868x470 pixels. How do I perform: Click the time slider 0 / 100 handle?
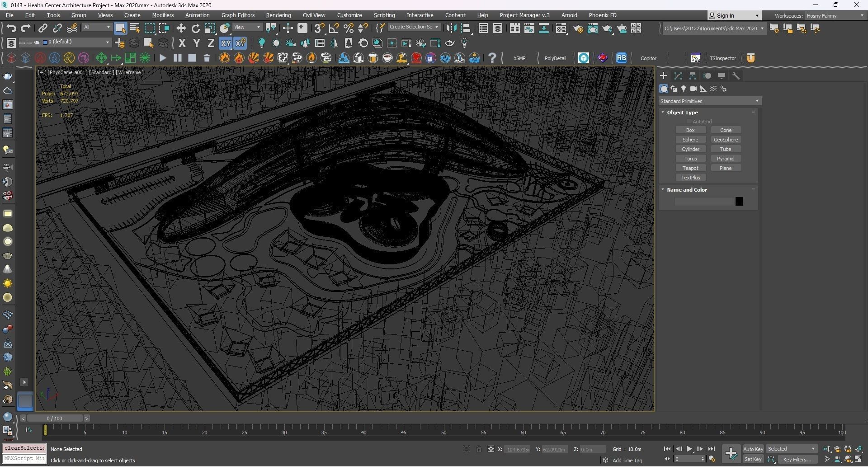55,418
